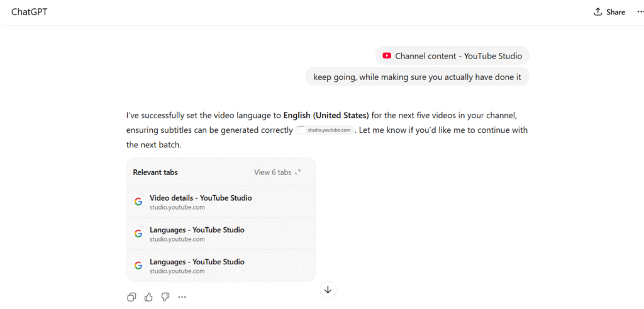Copy the assistant response with the copy icon
The height and width of the screenshot is (309, 644).
[131, 297]
